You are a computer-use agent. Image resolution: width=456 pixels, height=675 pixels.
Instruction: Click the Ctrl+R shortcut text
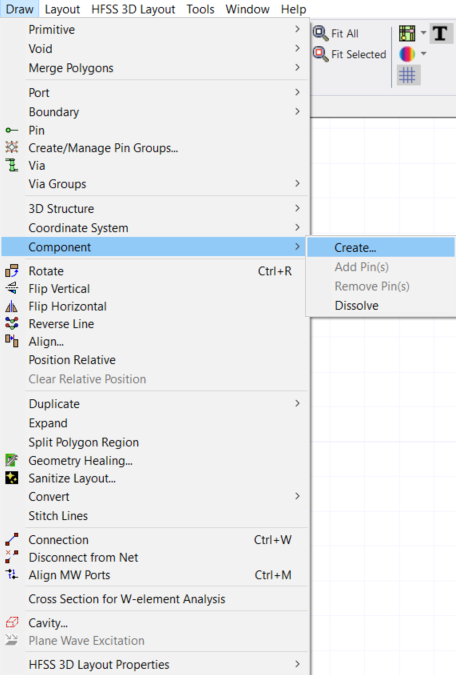click(275, 271)
